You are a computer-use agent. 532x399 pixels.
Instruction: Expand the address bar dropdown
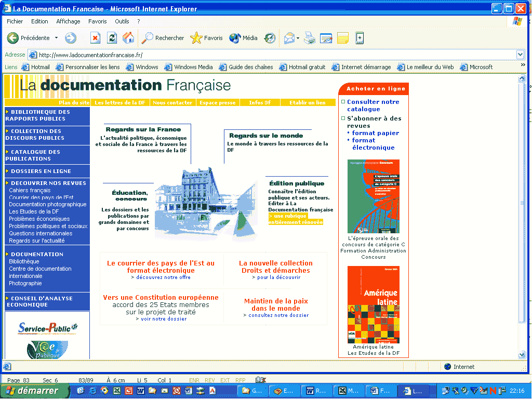pyautogui.click(x=520, y=55)
